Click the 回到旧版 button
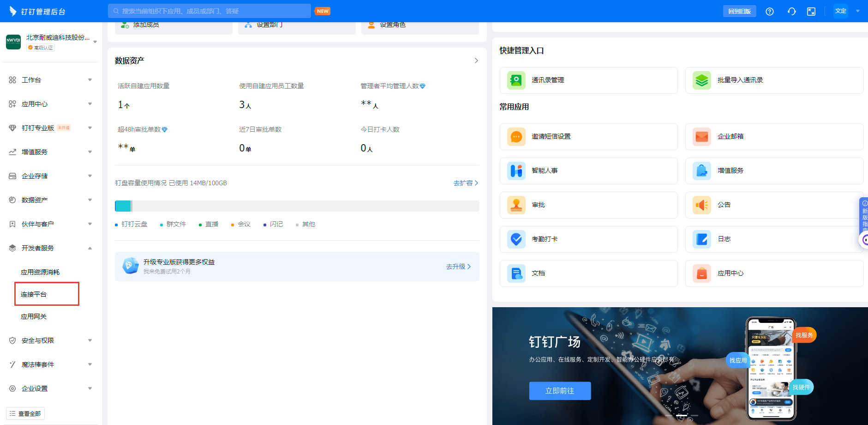This screenshot has width=868, height=425. click(740, 12)
